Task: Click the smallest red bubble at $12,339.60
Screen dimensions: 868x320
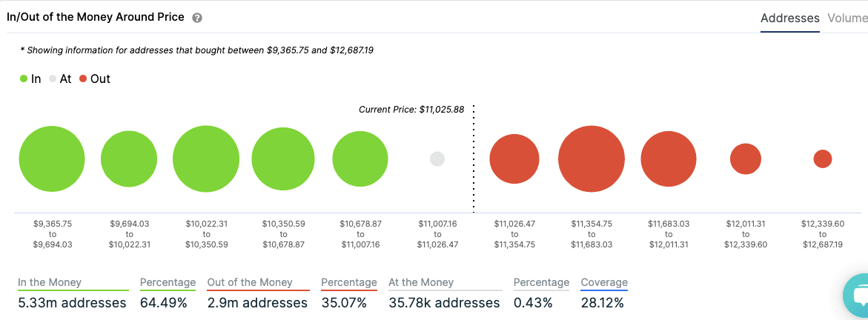Action: point(823,159)
